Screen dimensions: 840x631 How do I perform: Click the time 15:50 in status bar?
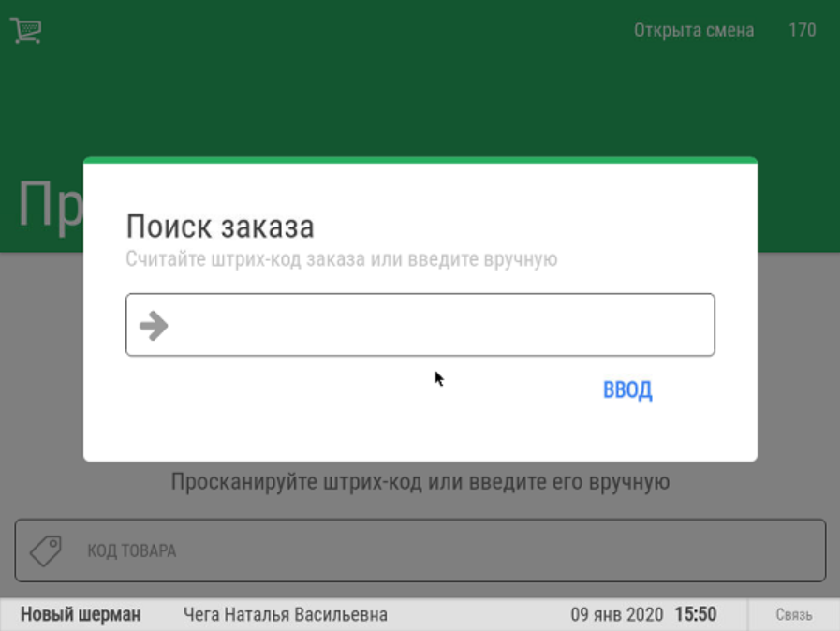[696, 614]
